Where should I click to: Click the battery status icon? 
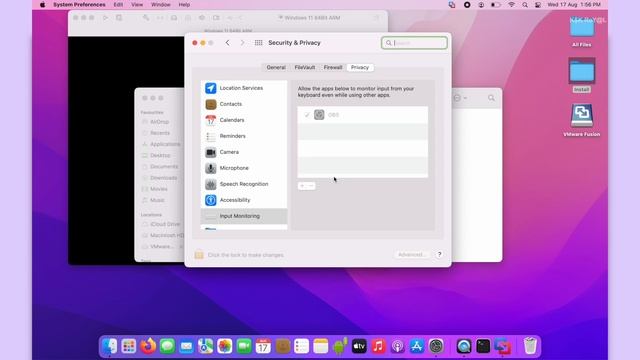[496, 5]
